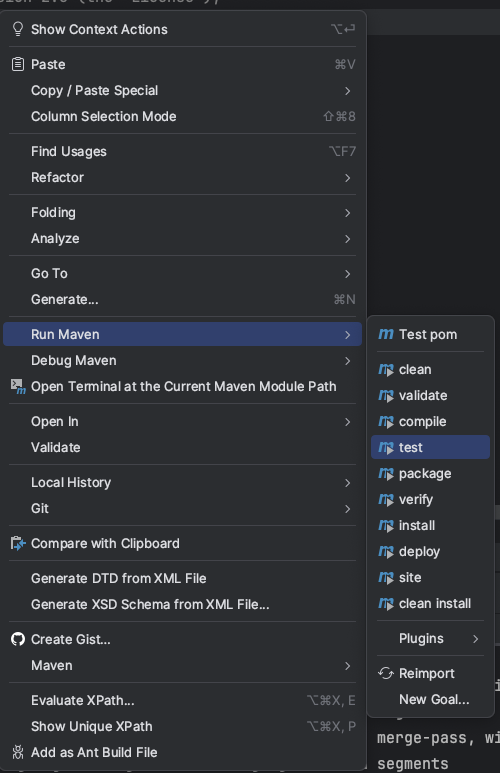Select Evaluate XPath... entry
Image resolution: width=500 pixels, height=773 pixels.
tap(182, 701)
